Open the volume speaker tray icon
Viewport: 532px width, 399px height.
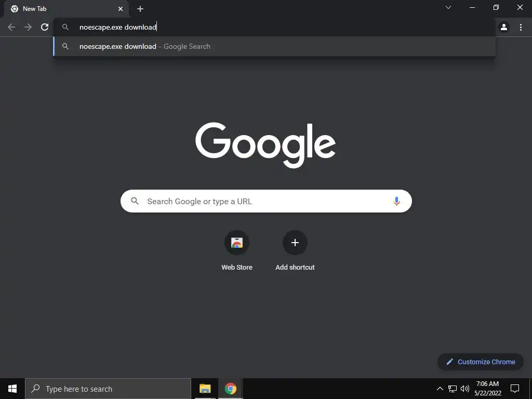(465, 389)
